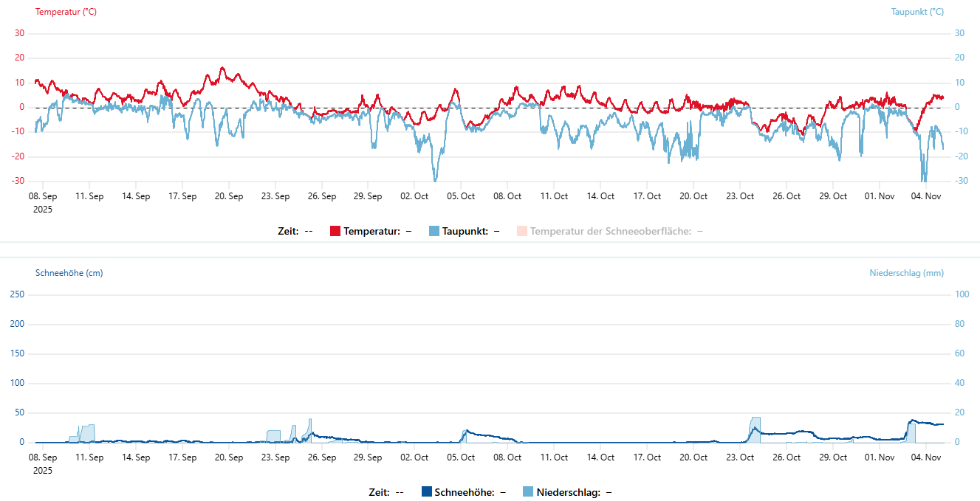This screenshot has width=980, height=501.
Task: Click the light blue Niederschlag legend swatch
Action: click(528, 492)
